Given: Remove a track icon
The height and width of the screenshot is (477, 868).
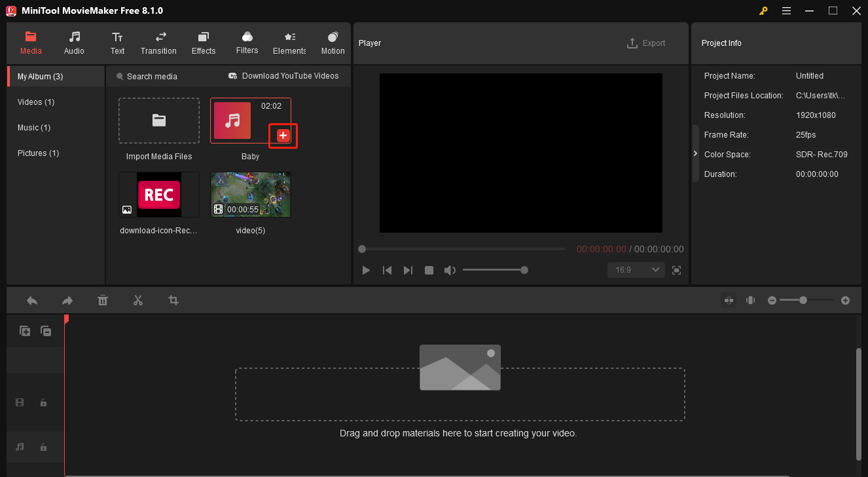Looking at the screenshot, I should (46, 331).
